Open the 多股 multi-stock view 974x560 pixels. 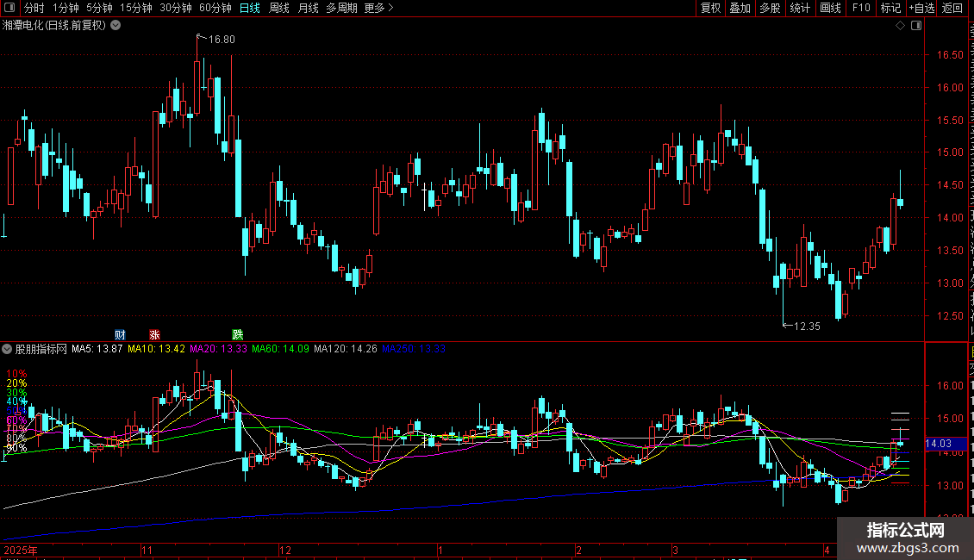pyautogui.click(x=770, y=8)
